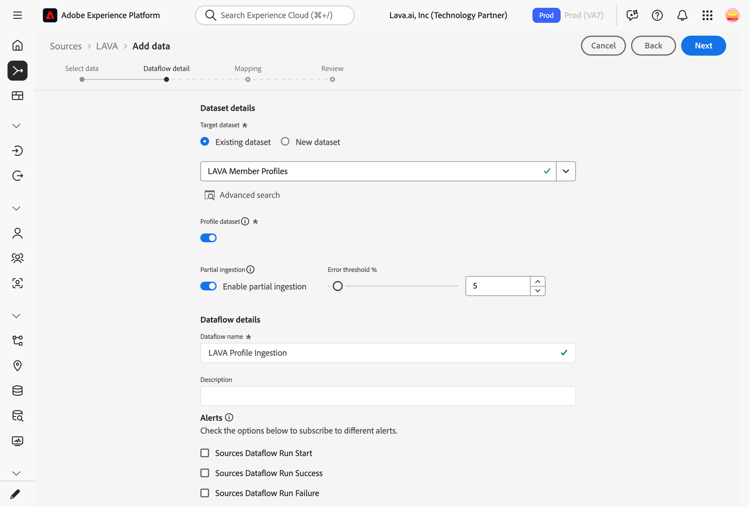Navigate to Sources breadcrumb
Image resolution: width=750 pixels, height=507 pixels.
66,46
